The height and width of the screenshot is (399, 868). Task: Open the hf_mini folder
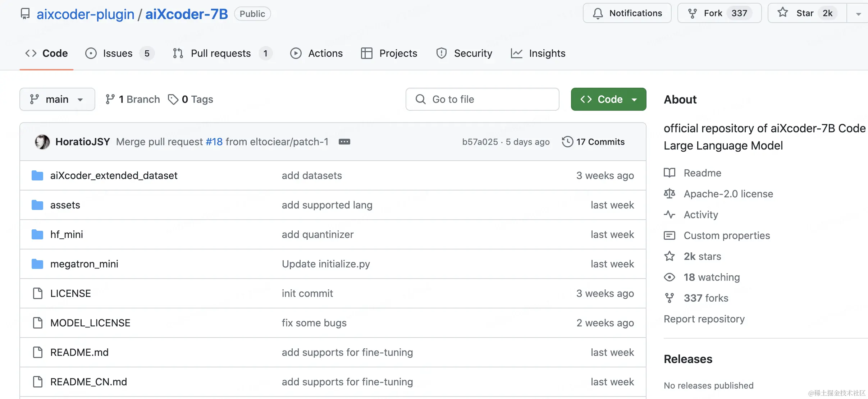pos(67,234)
